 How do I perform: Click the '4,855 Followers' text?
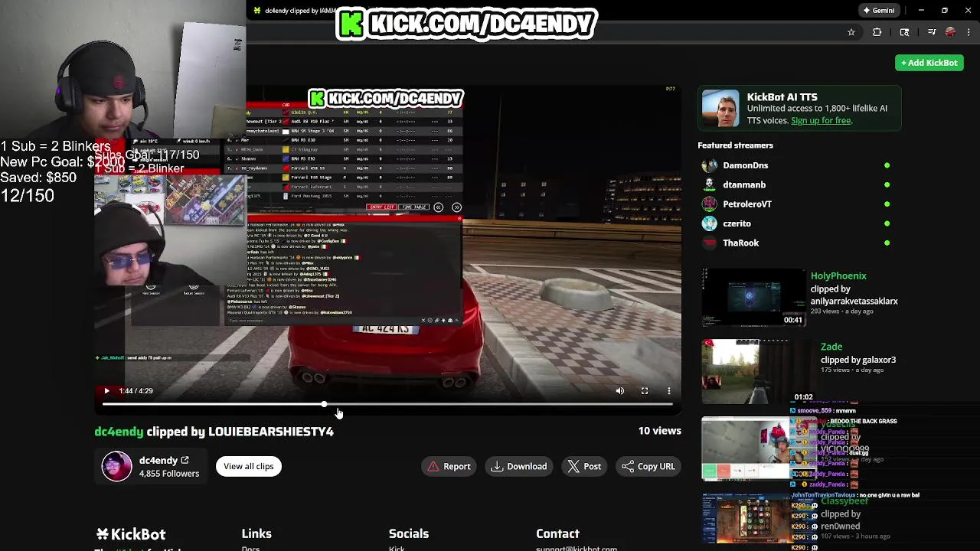(169, 474)
